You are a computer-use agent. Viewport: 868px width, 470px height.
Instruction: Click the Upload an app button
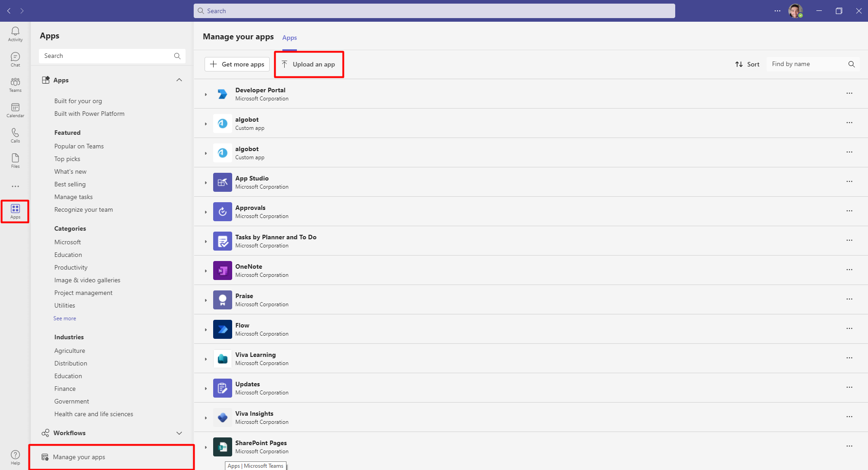[x=309, y=64]
